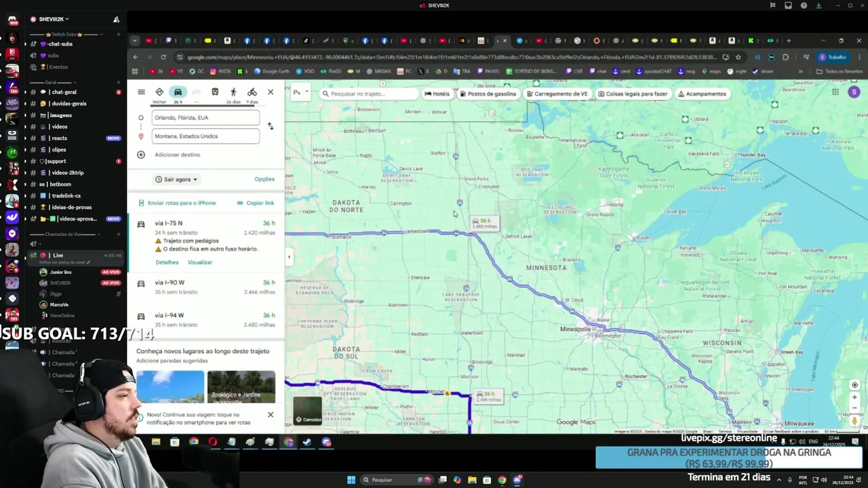
Task: Open a new browser tab
Action: 789,41
